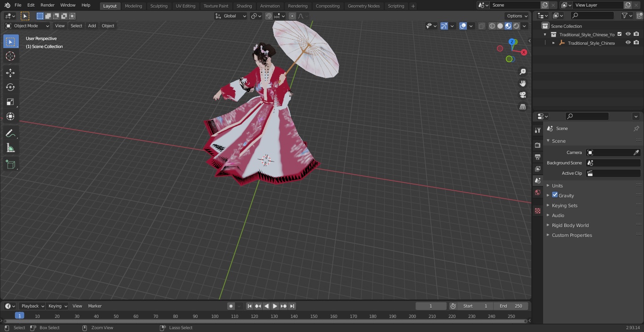Open the File menu

(x=18, y=5)
